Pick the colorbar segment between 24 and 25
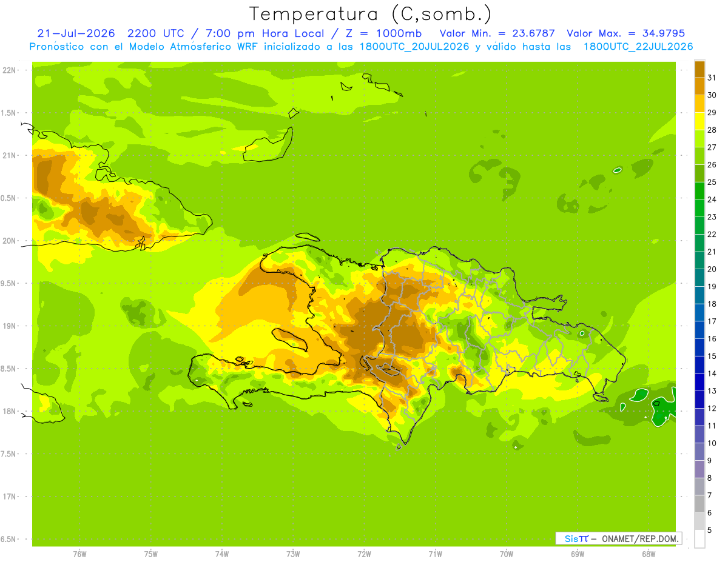Screen dimensions: 728x562 [699, 191]
